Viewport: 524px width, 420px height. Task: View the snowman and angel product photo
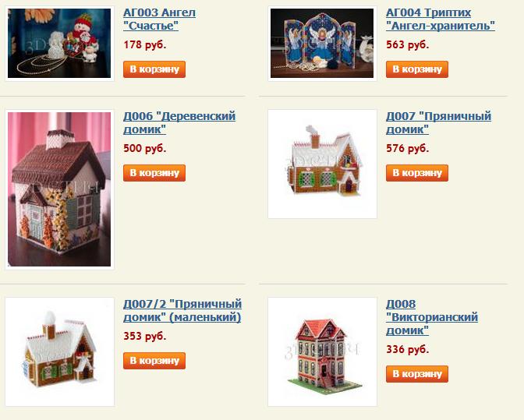tap(59, 44)
